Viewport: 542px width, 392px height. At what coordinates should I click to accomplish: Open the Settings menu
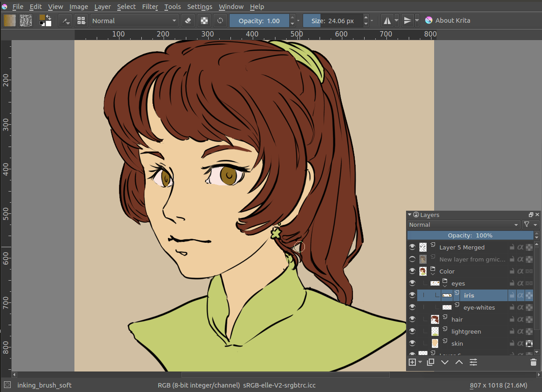point(199,7)
